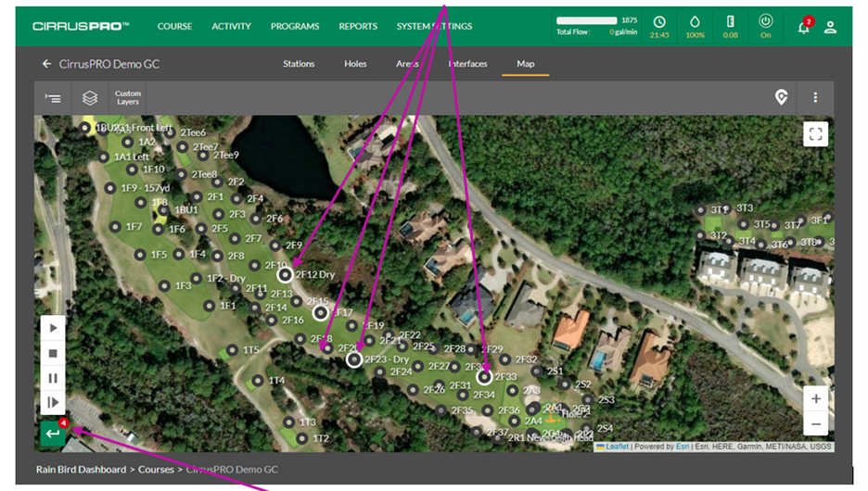Select station marker 1T4
This screenshot has height=491, width=868.
coord(258,381)
